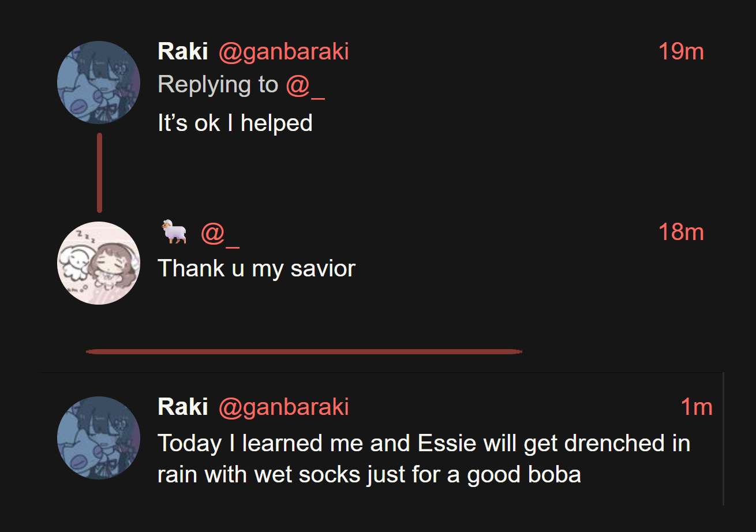756x532 pixels.
Task: Open the 19m timestamp permalink
Action: [x=681, y=52]
